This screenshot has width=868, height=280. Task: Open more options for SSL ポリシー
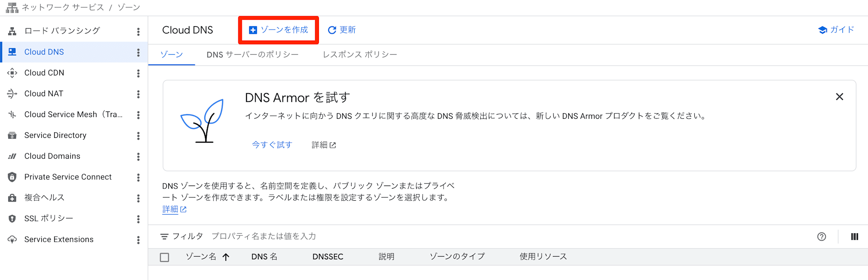(x=138, y=218)
